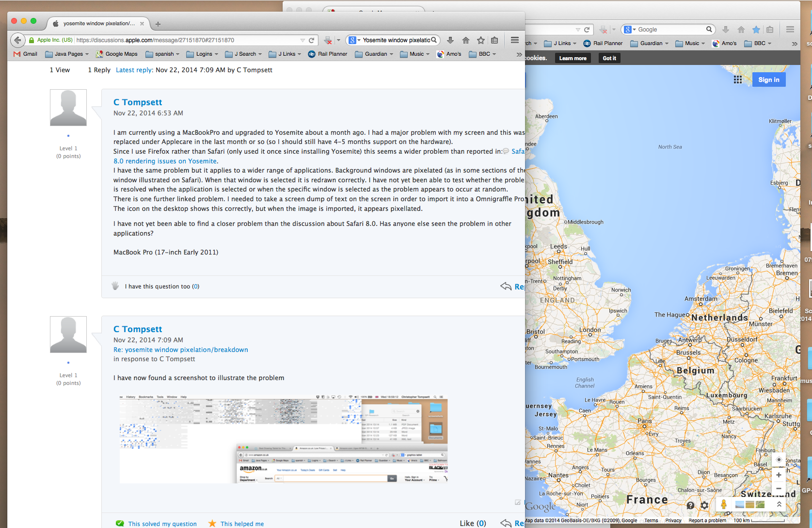This screenshot has width=812, height=528.
Task: Expand the Logins bookmark folder
Action: point(202,54)
